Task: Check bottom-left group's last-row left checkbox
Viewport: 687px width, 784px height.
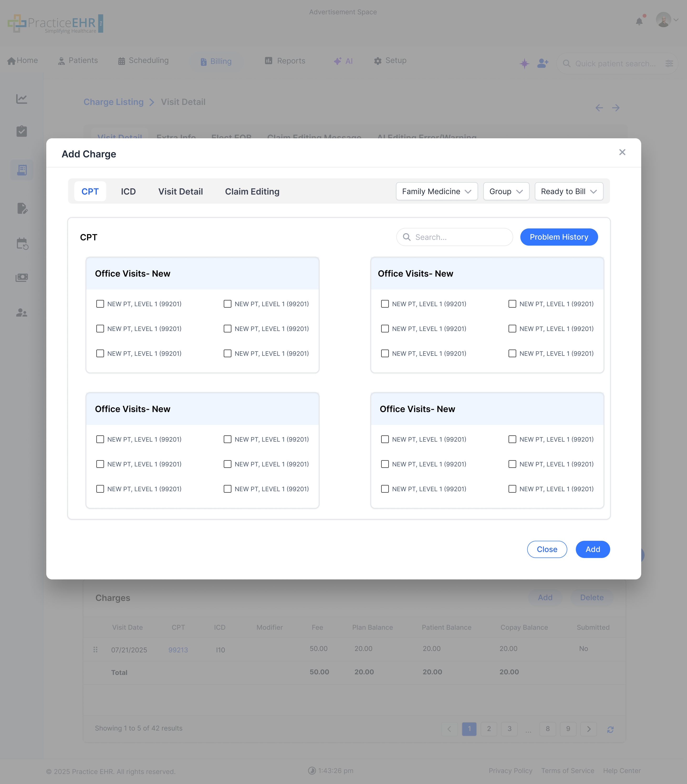Action: coord(100,489)
